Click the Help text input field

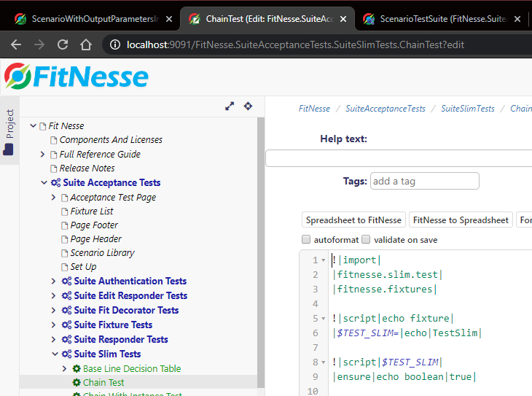(399, 158)
